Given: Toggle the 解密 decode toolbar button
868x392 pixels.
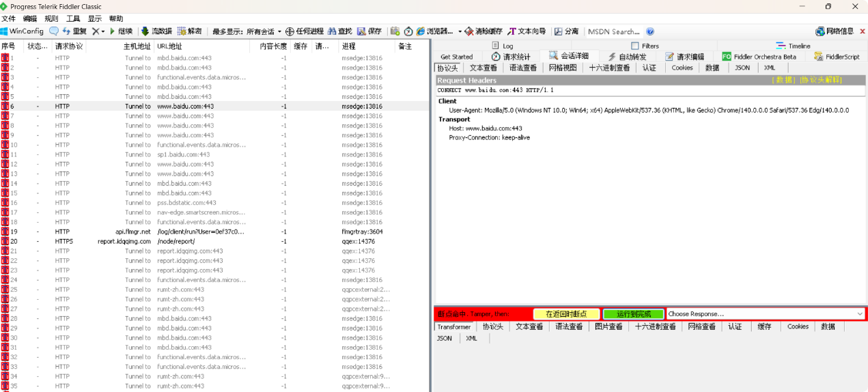Looking at the screenshot, I should pyautogui.click(x=190, y=31).
